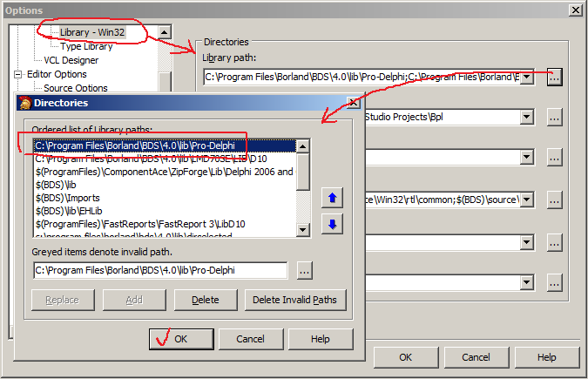Click OK in the Options window
This screenshot has width=588, height=379.
click(406, 357)
